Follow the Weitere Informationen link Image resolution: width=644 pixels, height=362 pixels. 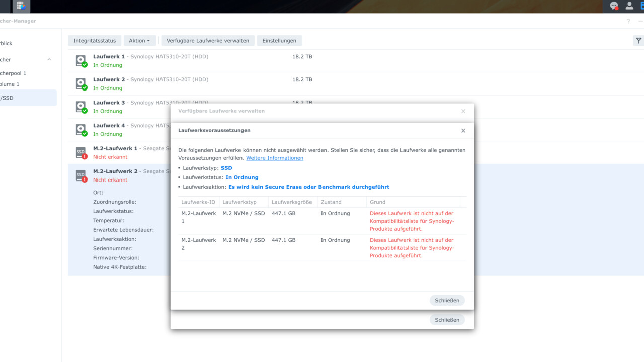pyautogui.click(x=274, y=158)
